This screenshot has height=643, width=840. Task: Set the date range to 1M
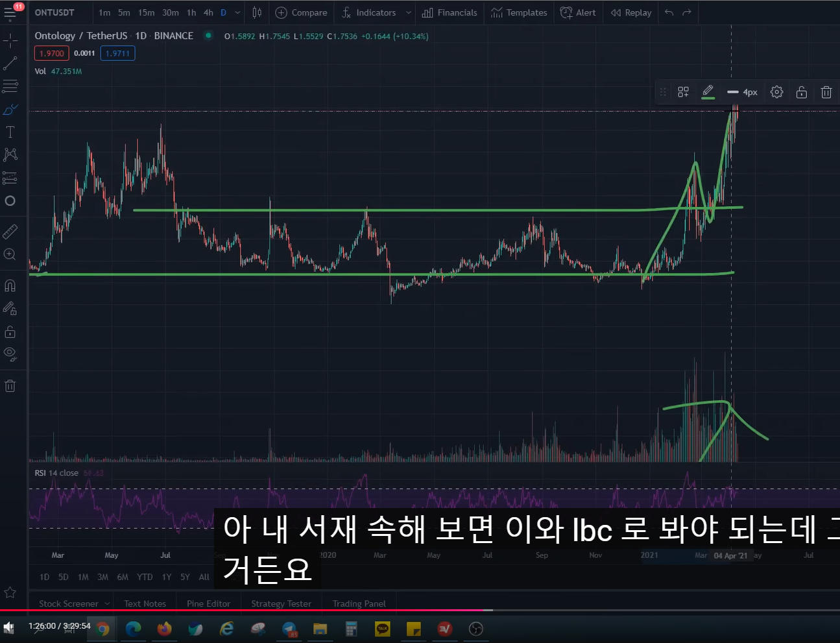(x=83, y=577)
